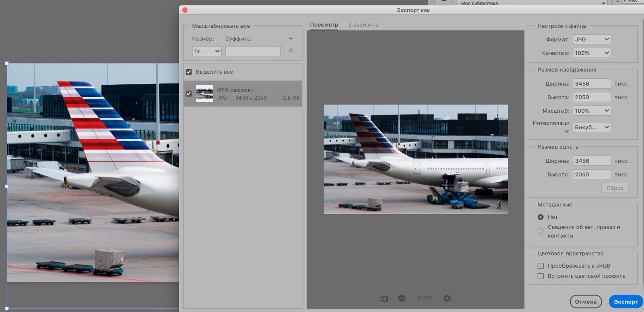The height and width of the screenshot is (312, 644).
Task: Click the image Ширина field
Action: [x=592, y=84]
